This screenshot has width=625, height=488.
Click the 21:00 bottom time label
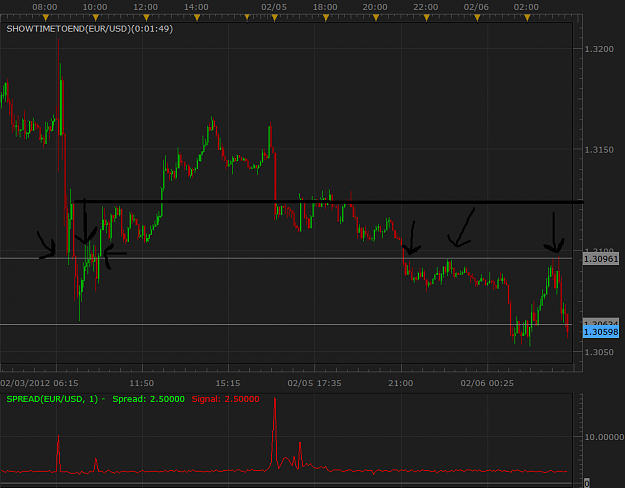pos(401,383)
